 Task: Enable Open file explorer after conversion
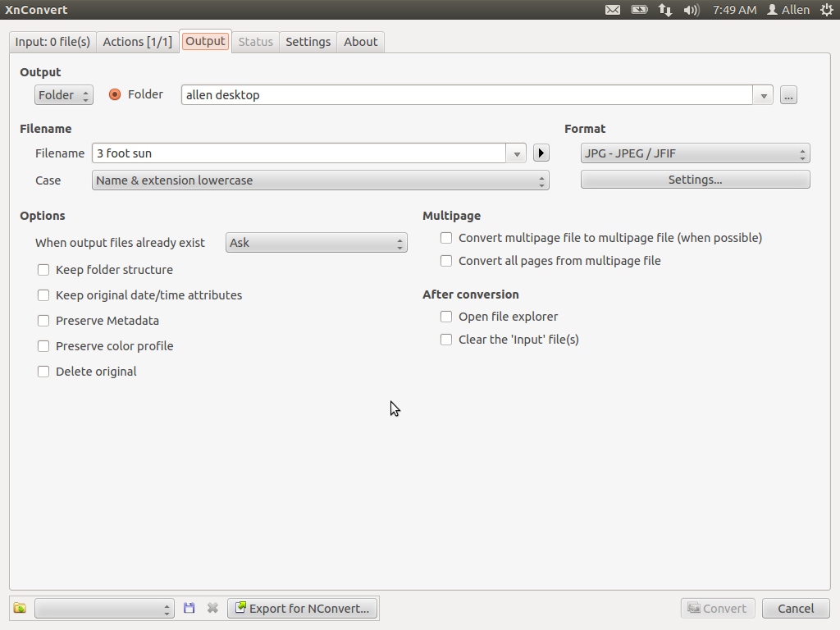[x=446, y=317]
